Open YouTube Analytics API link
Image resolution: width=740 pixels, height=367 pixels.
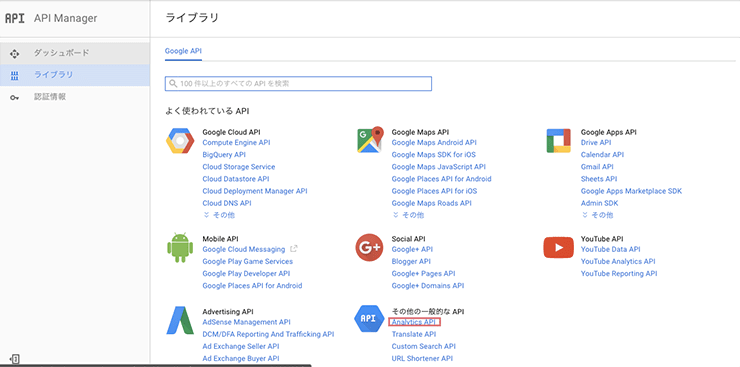(x=618, y=261)
